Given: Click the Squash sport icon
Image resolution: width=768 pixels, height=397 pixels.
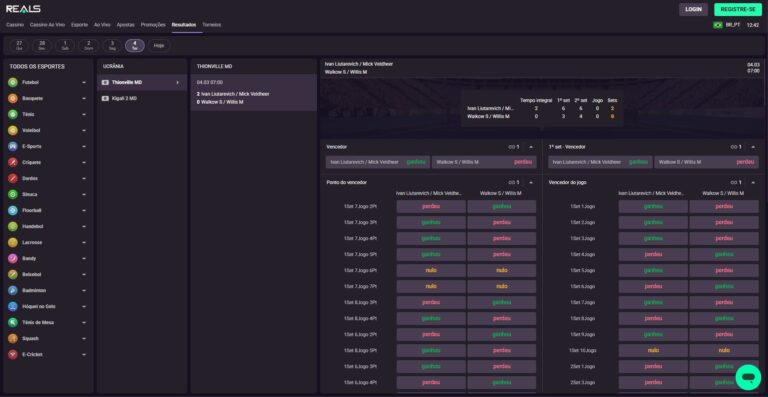Looking at the screenshot, I should click(13, 338).
